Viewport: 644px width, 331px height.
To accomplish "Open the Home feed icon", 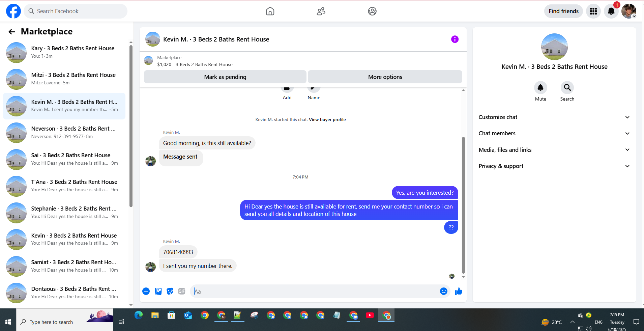I will click(270, 11).
